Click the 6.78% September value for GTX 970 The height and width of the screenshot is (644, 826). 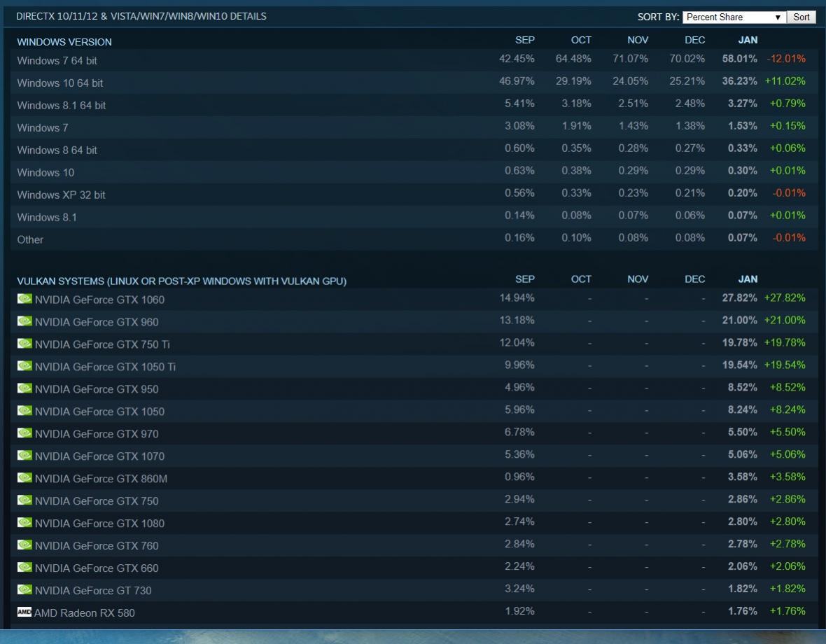519,432
